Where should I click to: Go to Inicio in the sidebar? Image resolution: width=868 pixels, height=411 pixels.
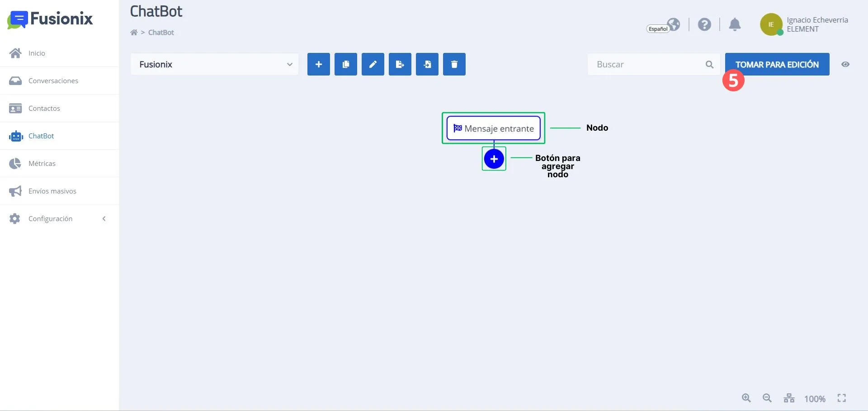59,53
